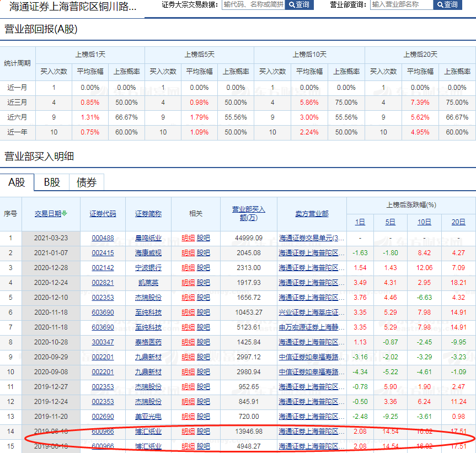Image resolution: width=476 pixels, height=453 pixels.
Task: Select the 44999.09 buy amount cell
Action: click(x=249, y=238)
